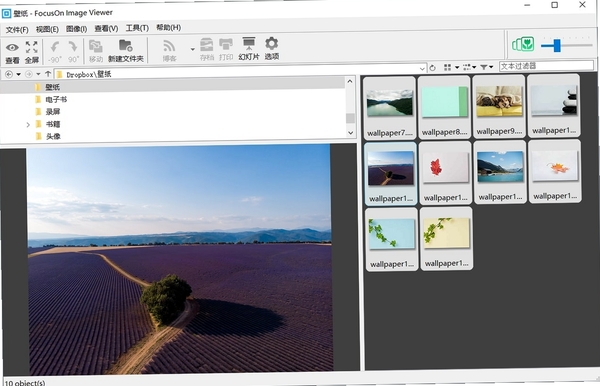
Task: Click the 存档 (Archive) icon
Action: click(207, 49)
